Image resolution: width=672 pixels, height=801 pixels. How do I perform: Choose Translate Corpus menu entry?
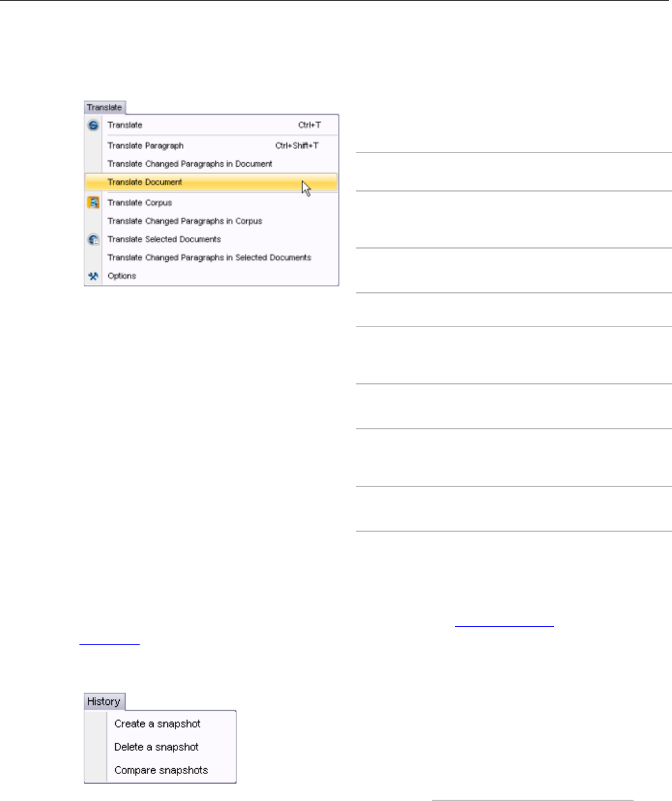pyautogui.click(x=211, y=202)
